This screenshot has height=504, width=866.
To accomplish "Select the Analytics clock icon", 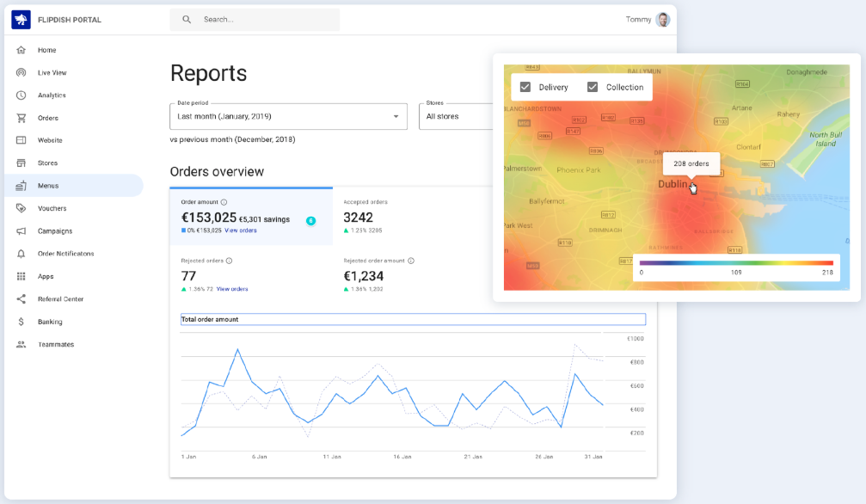I will [x=21, y=95].
